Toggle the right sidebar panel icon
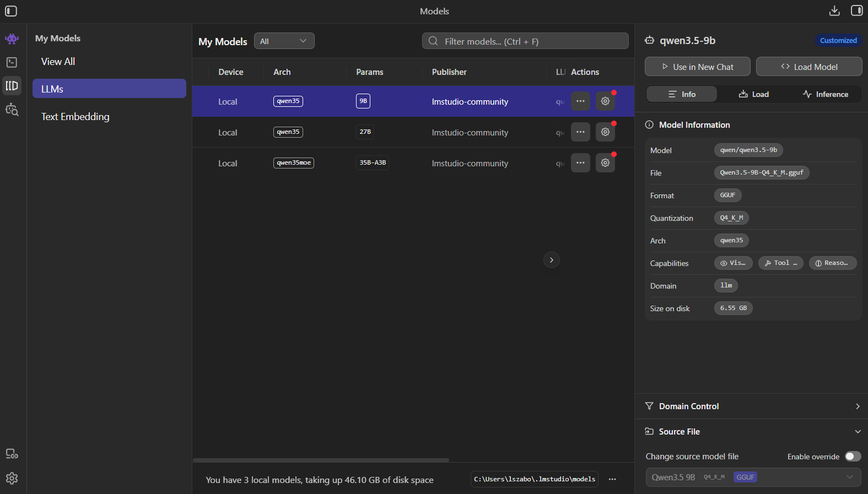This screenshot has height=494, width=868. (x=856, y=10)
